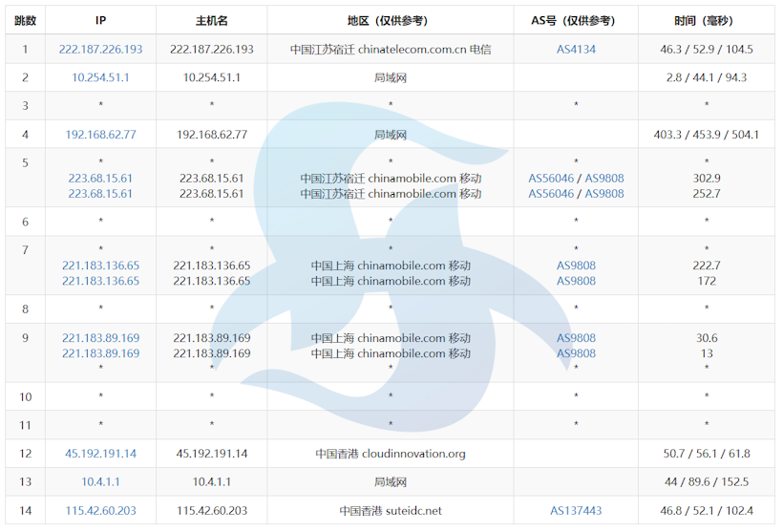Click the AS137443 link for hop 14
783x532 pixels.
click(x=576, y=511)
